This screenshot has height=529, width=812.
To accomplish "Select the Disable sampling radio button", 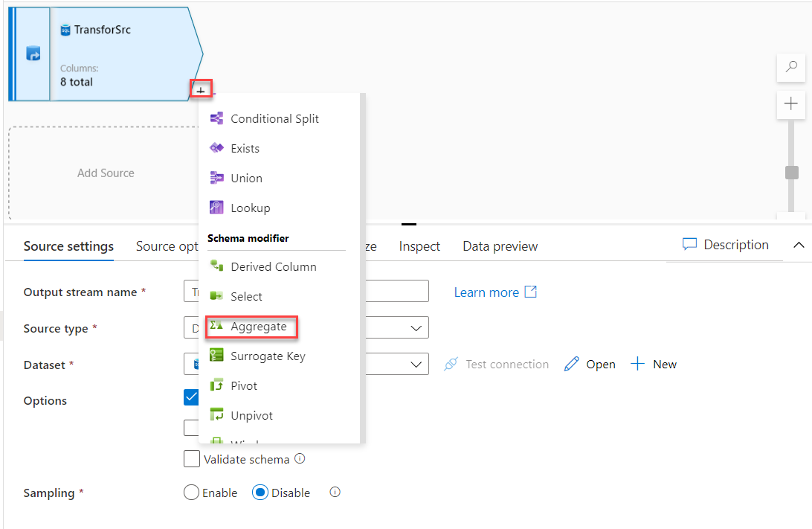I will (x=260, y=493).
